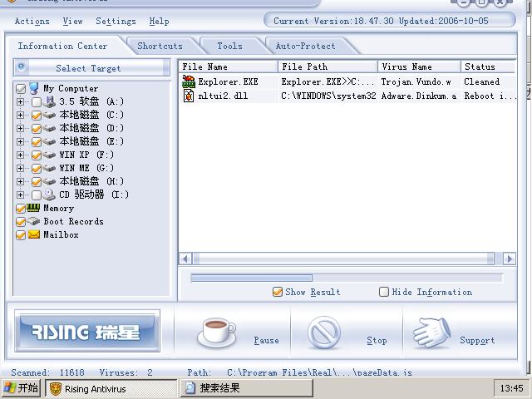Enable the Hide Information checkbox
The width and height of the screenshot is (532, 399).
pyautogui.click(x=384, y=292)
